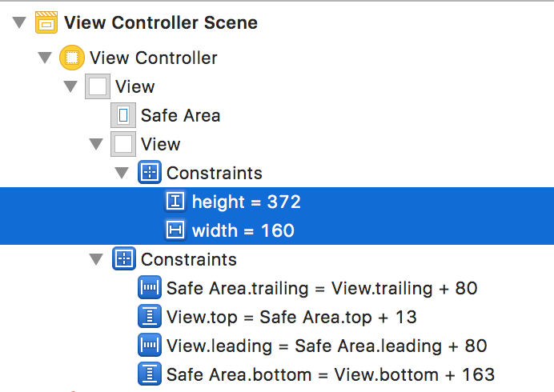Click the View.leading constraint icon
Image resolution: width=554 pixels, height=392 pixels.
coord(150,346)
